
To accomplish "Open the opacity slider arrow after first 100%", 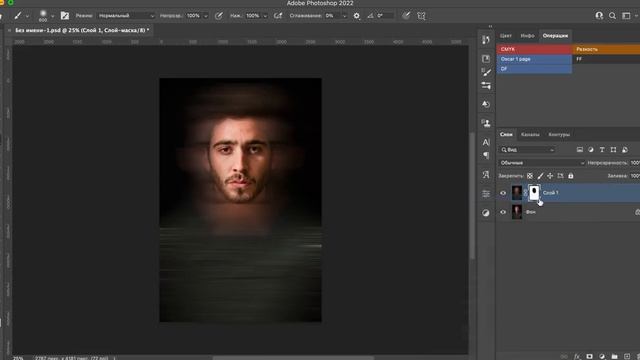I will click(206, 16).
